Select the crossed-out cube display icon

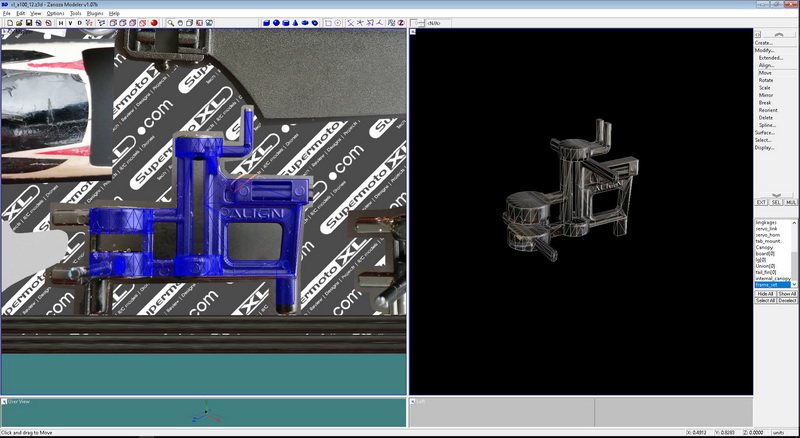[142, 23]
